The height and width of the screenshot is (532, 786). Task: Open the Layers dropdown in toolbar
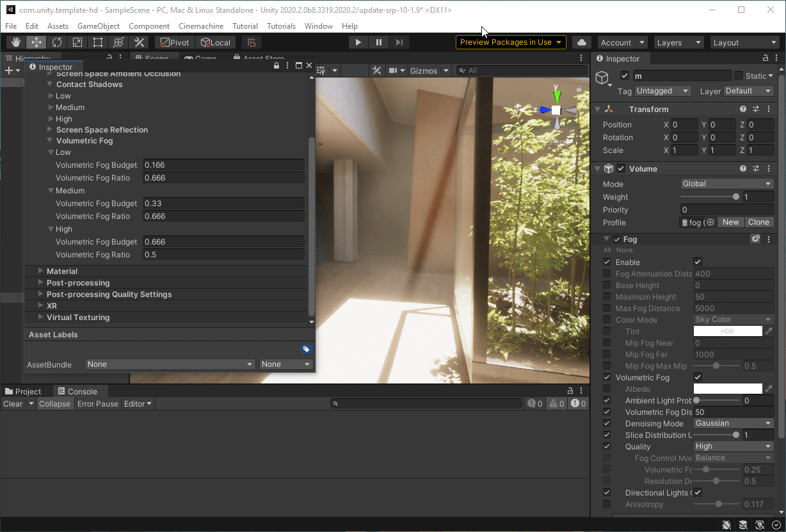click(x=679, y=42)
